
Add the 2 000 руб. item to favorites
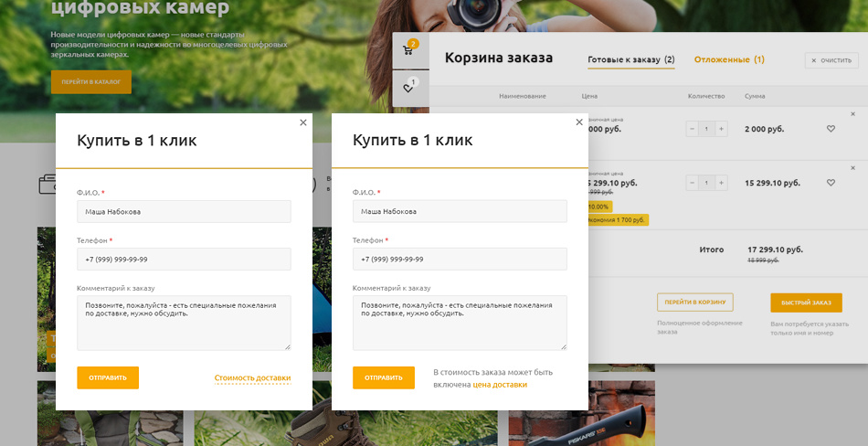tap(831, 129)
